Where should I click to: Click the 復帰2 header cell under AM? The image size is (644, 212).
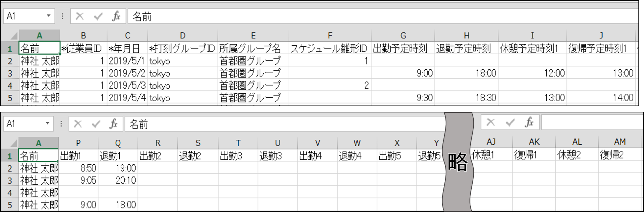coord(620,154)
